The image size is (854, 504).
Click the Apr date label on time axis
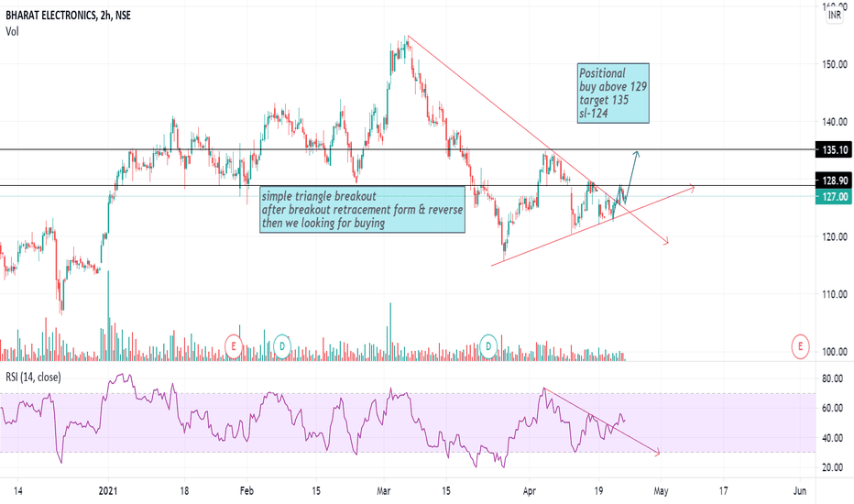point(529,491)
